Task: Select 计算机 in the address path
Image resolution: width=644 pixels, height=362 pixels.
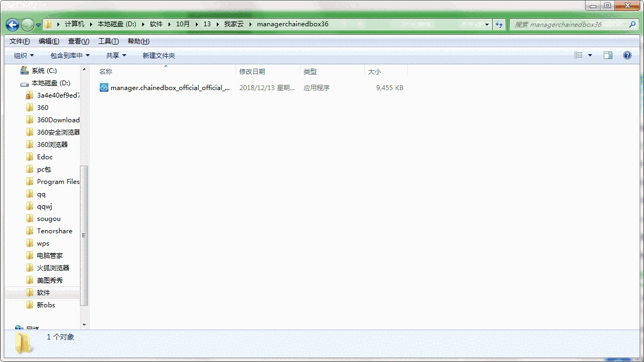Action: [74, 24]
